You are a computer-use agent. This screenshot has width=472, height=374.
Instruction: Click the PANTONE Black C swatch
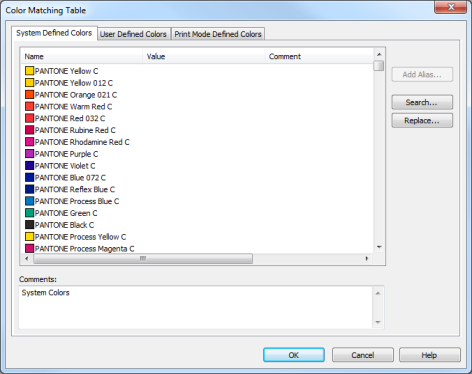tap(30, 225)
